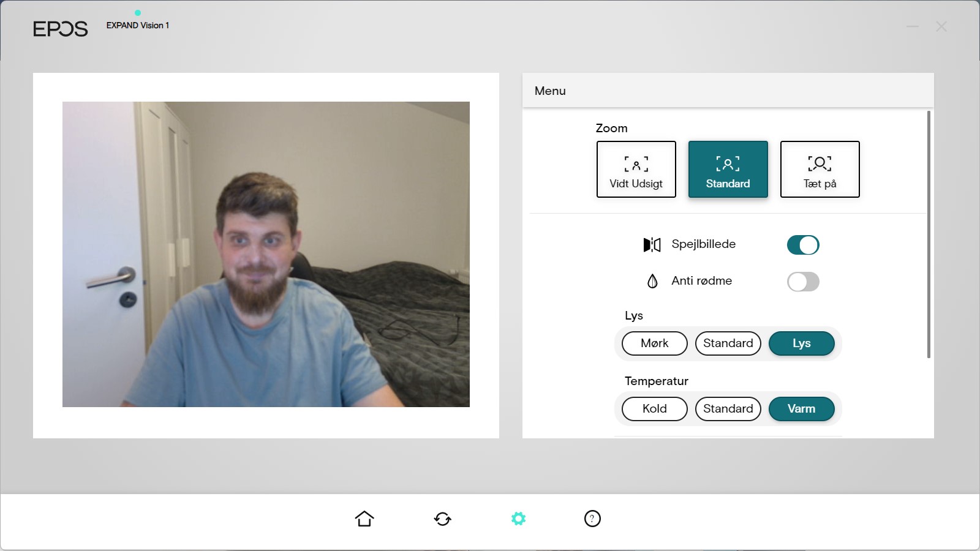
Task: Set Temperatur to Kold
Action: [x=654, y=409]
